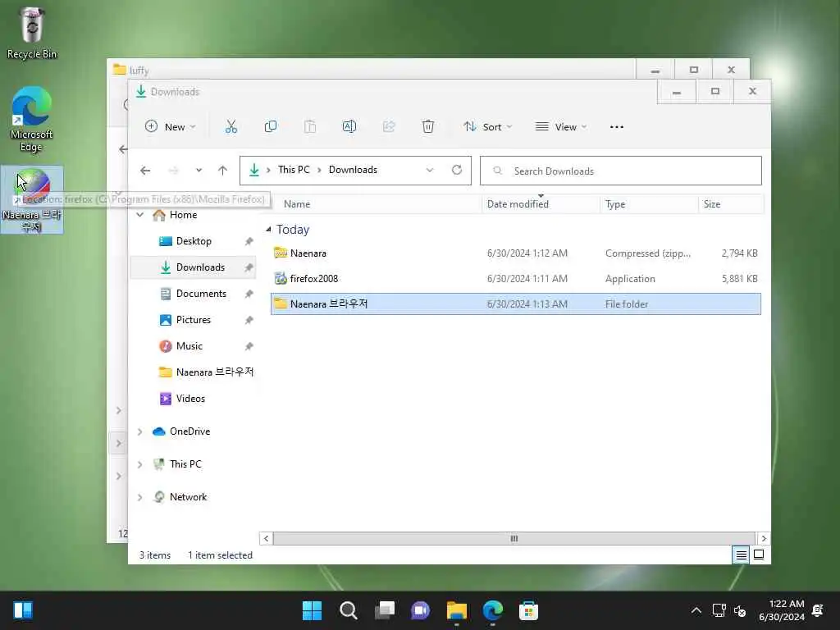Click the Paste icon in toolbar

[x=309, y=127]
